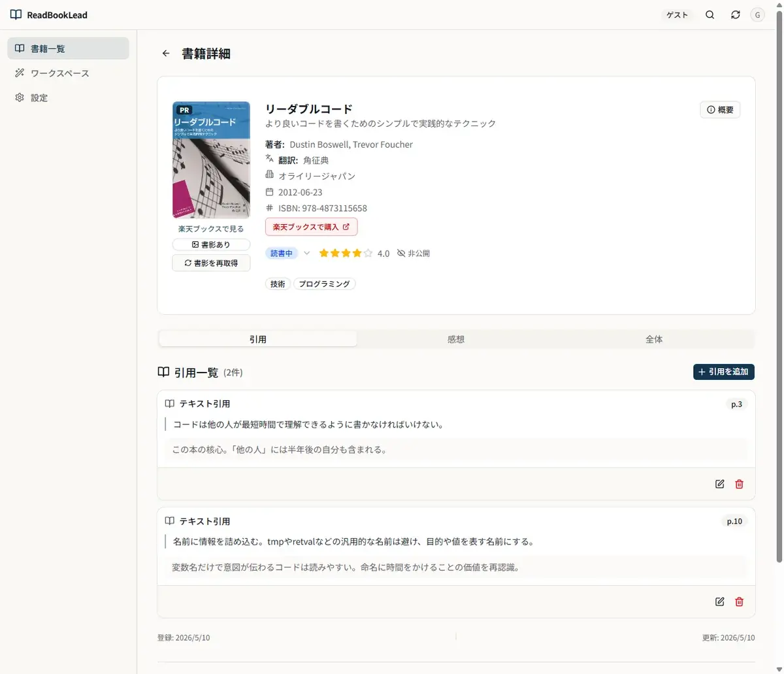Click the p.3 page badge
Screen dimensions: 784x674
[x=736, y=404]
